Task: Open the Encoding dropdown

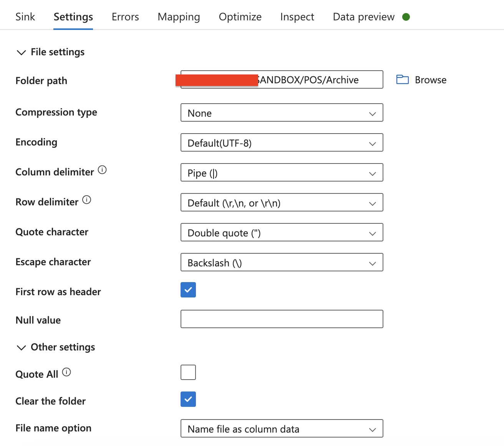Action: tap(282, 143)
